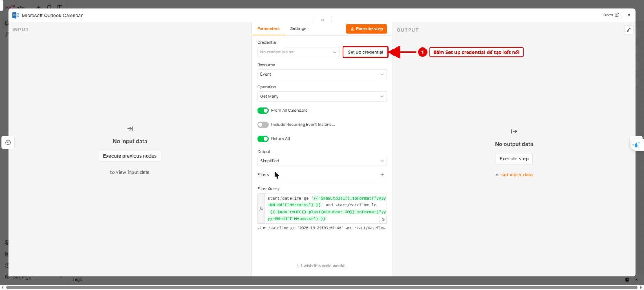Open the No credentials yet dropdown
The image size is (644, 290).
pos(298,52)
